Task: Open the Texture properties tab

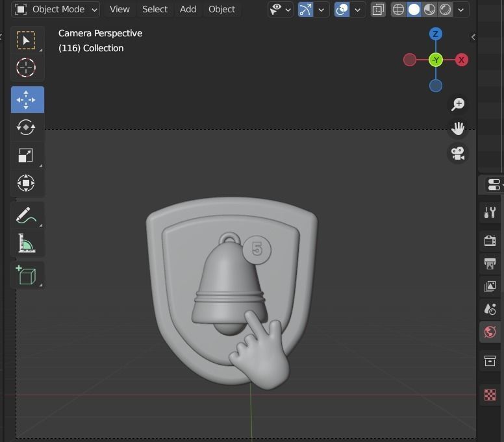Action: tap(490, 395)
